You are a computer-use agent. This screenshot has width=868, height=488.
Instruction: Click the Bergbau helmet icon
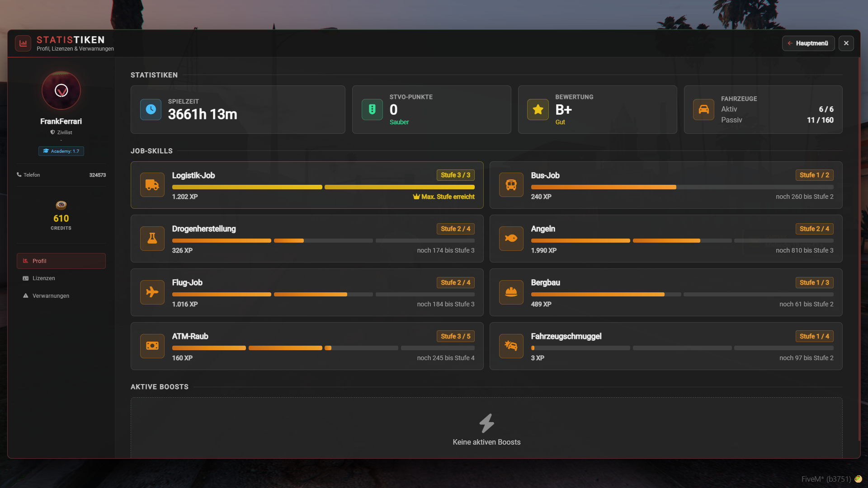(x=511, y=292)
